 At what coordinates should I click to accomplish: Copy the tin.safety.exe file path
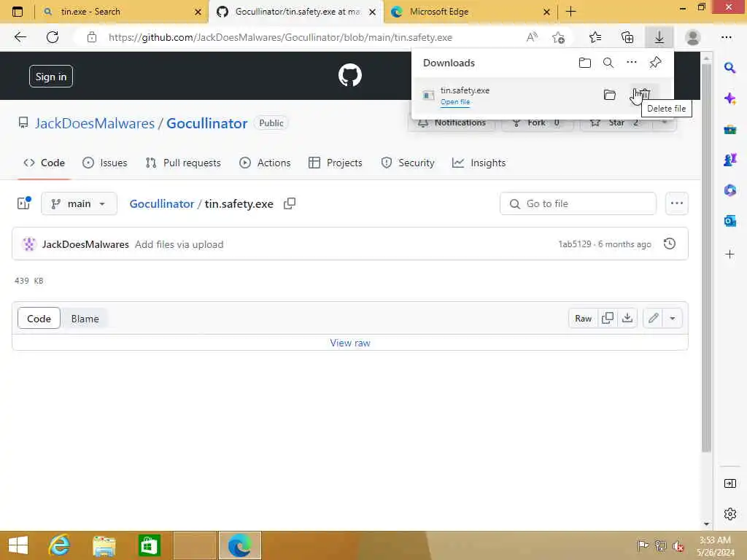coord(289,203)
